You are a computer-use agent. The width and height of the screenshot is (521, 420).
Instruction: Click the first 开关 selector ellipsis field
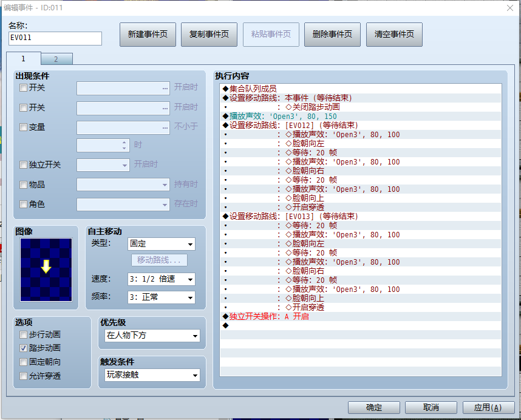pos(123,89)
